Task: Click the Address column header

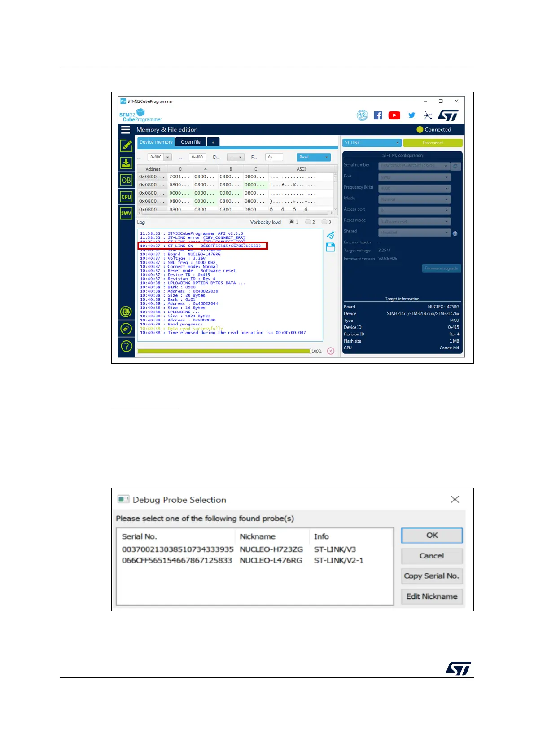Action: (x=153, y=169)
